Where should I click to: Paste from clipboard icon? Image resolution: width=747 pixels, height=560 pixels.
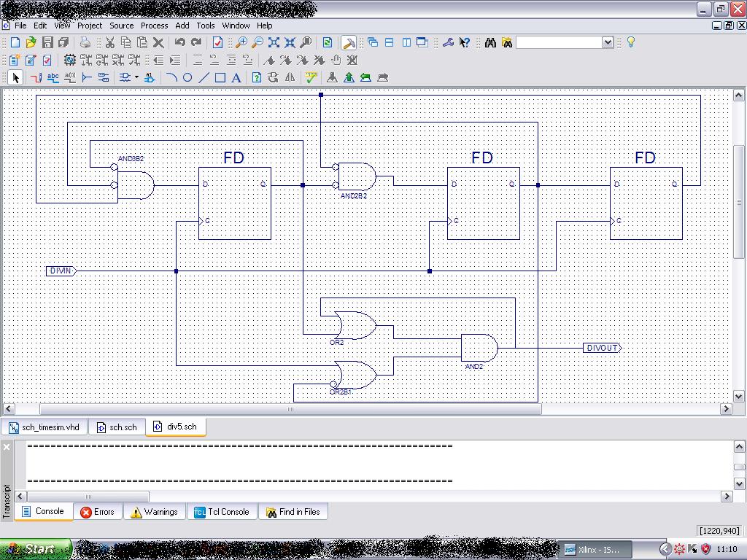[x=142, y=42]
